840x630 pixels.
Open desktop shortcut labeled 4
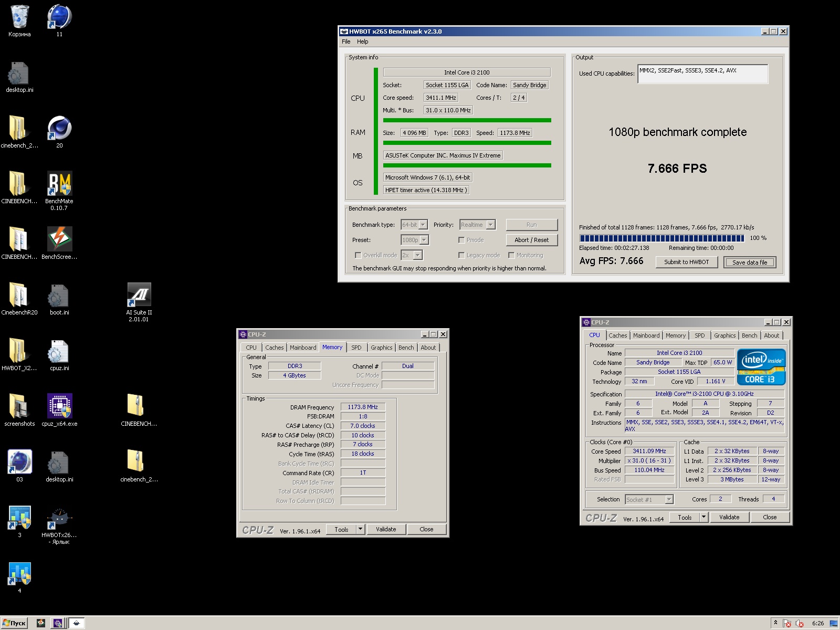point(19,577)
